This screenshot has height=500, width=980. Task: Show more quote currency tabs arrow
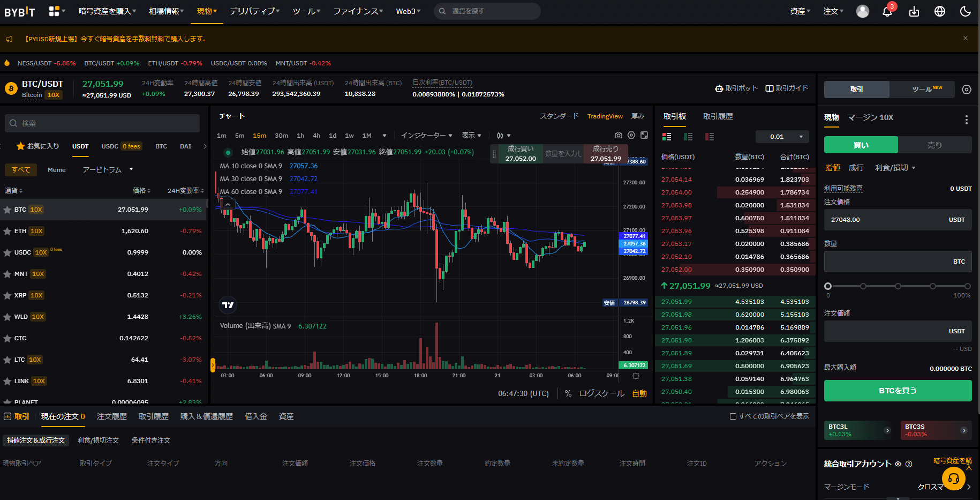pos(205,146)
